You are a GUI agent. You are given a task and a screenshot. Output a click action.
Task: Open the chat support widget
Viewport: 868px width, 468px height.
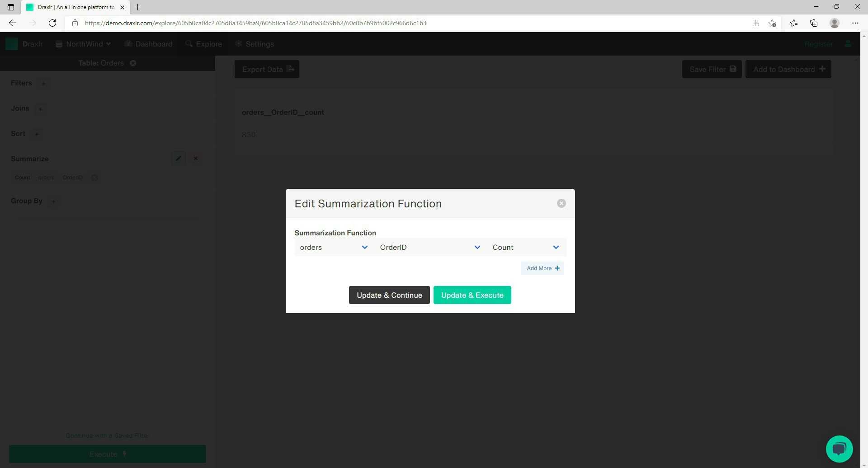click(839, 449)
